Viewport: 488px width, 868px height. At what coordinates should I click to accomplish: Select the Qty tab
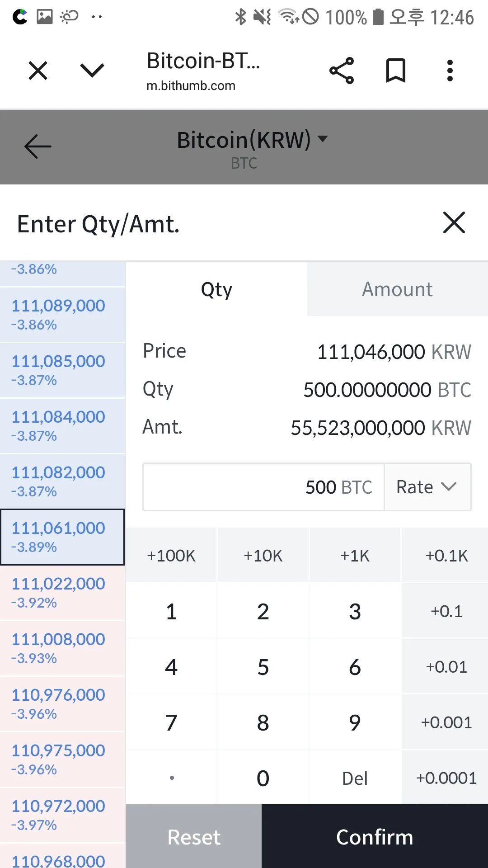point(216,289)
